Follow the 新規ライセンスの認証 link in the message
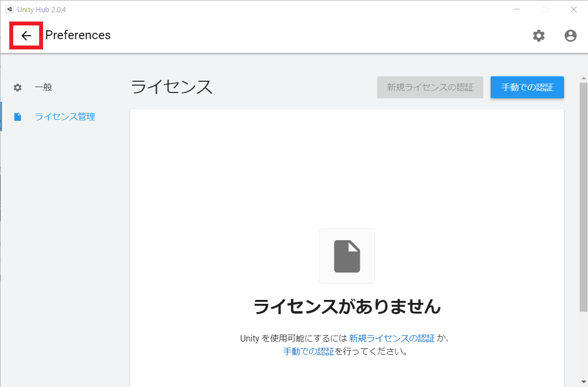588x387 pixels. 392,338
